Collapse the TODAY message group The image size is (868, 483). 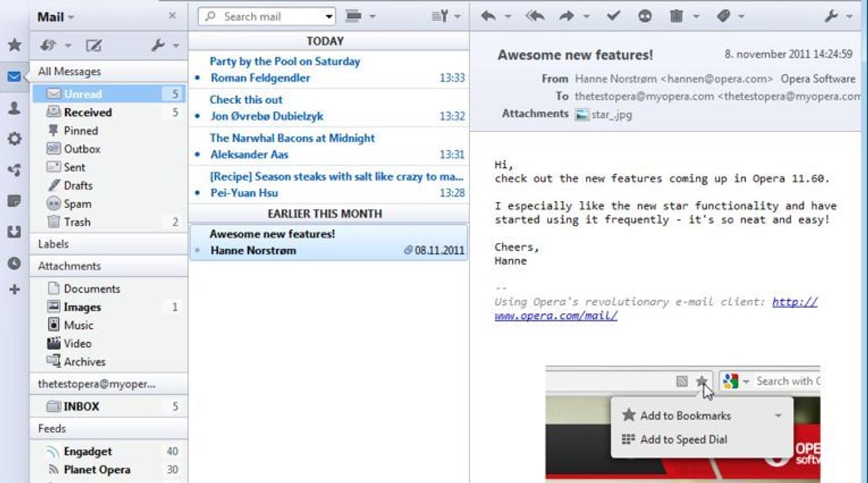329,41
